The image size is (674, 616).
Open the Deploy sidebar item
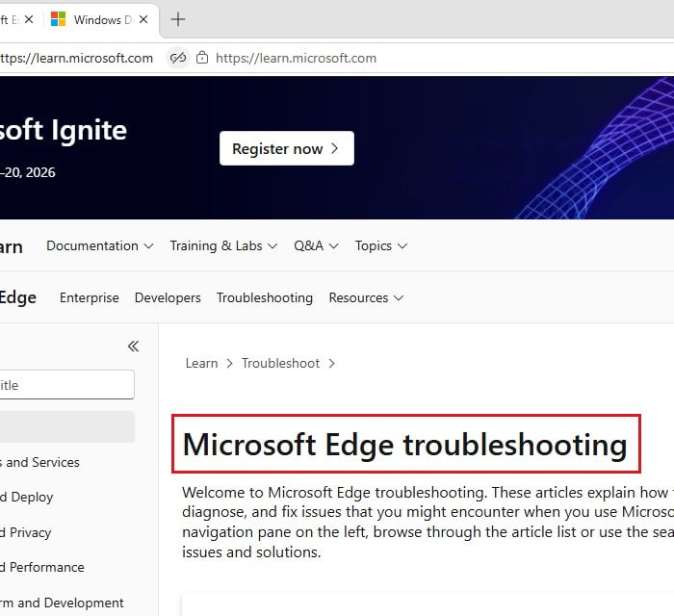click(x=26, y=497)
